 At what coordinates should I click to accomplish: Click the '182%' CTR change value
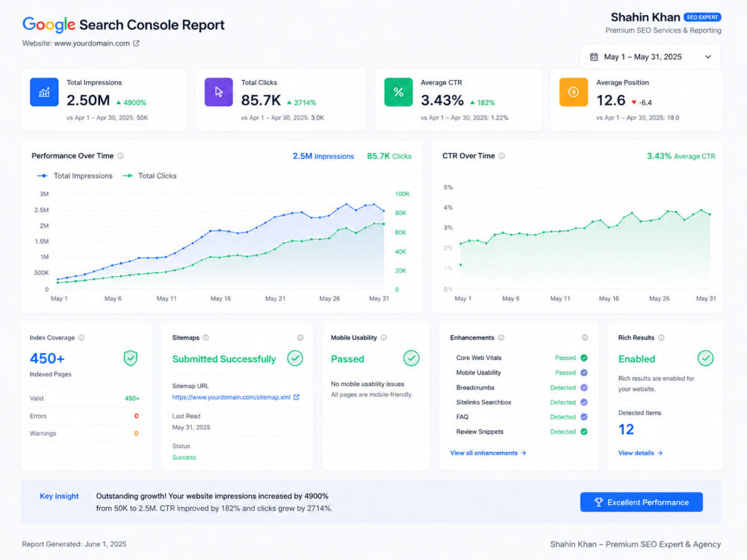point(486,103)
